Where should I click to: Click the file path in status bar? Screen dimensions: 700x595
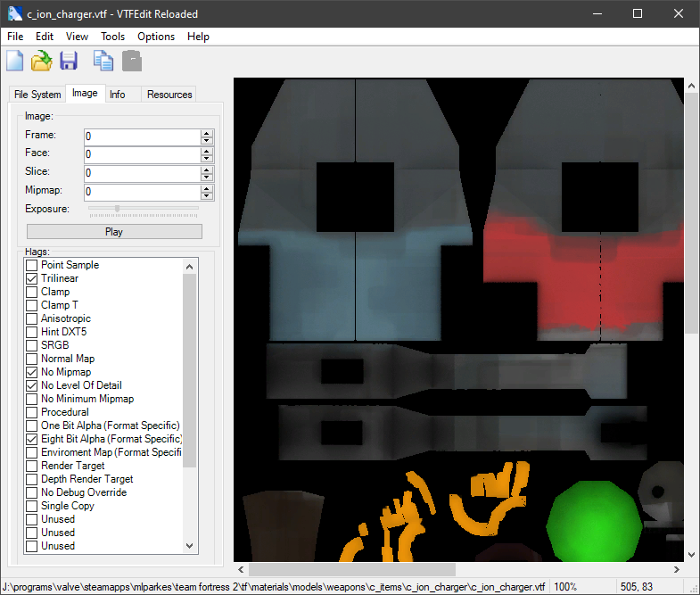click(273, 586)
